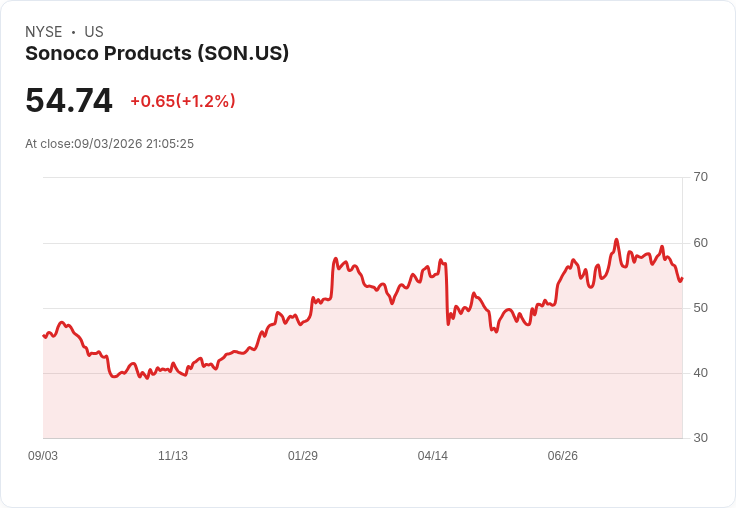
Task: Click the 06/26 x-axis date label
Action: point(563,456)
